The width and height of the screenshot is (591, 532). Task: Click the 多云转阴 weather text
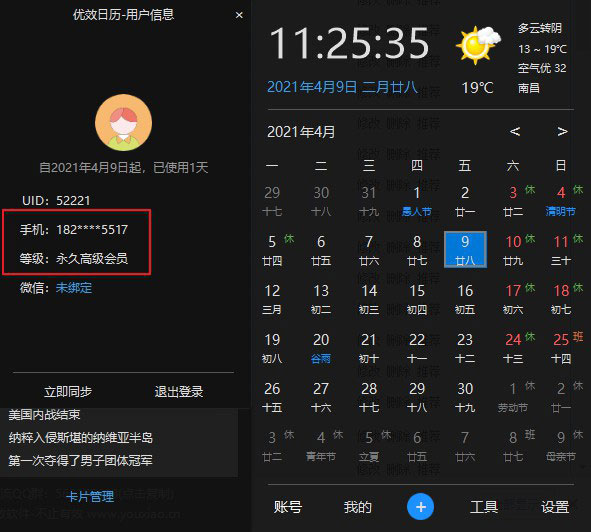click(x=540, y=28)
